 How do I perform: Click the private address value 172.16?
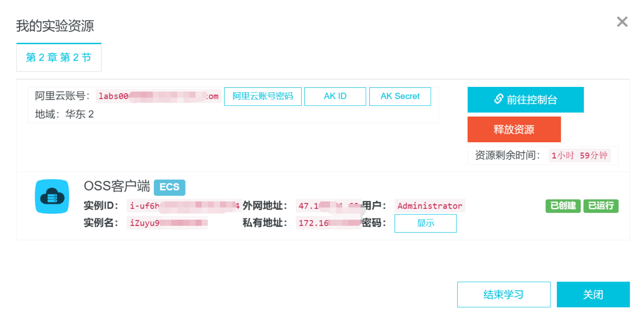[x=328, y=223]
